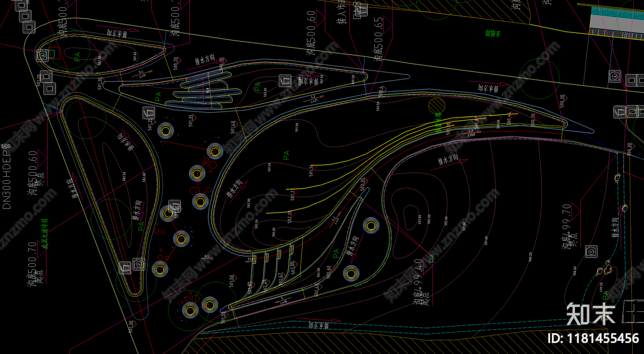Viewport: 644px width, 354px height.
Task: Click the 501.71 spot elevation
Action: coord(293,194)
